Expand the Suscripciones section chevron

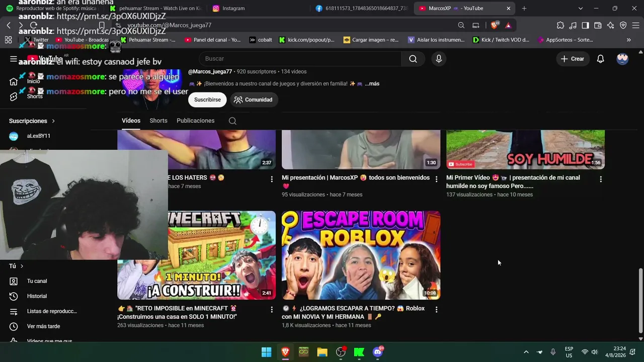click(x=53, y=121)
